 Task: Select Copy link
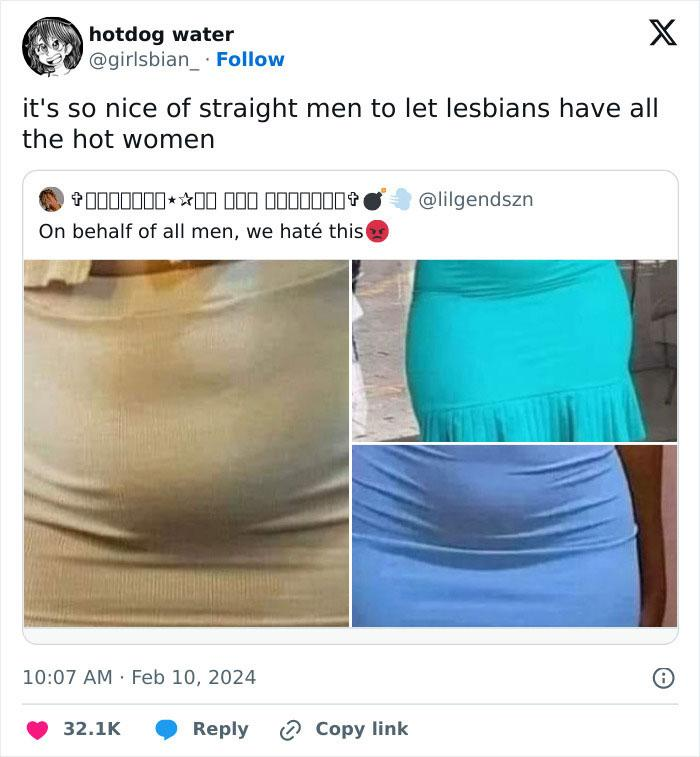pos(362,729)
